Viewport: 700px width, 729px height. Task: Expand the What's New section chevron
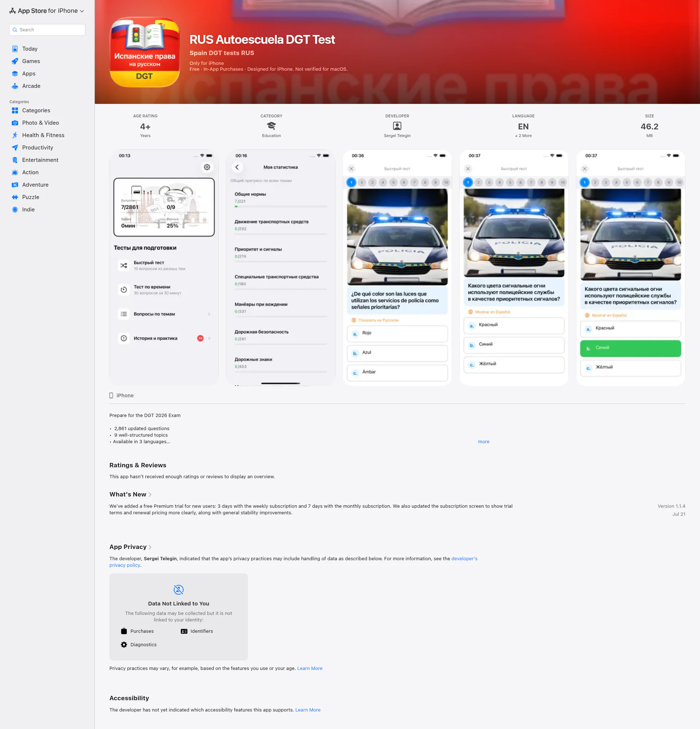pos(150,495)
